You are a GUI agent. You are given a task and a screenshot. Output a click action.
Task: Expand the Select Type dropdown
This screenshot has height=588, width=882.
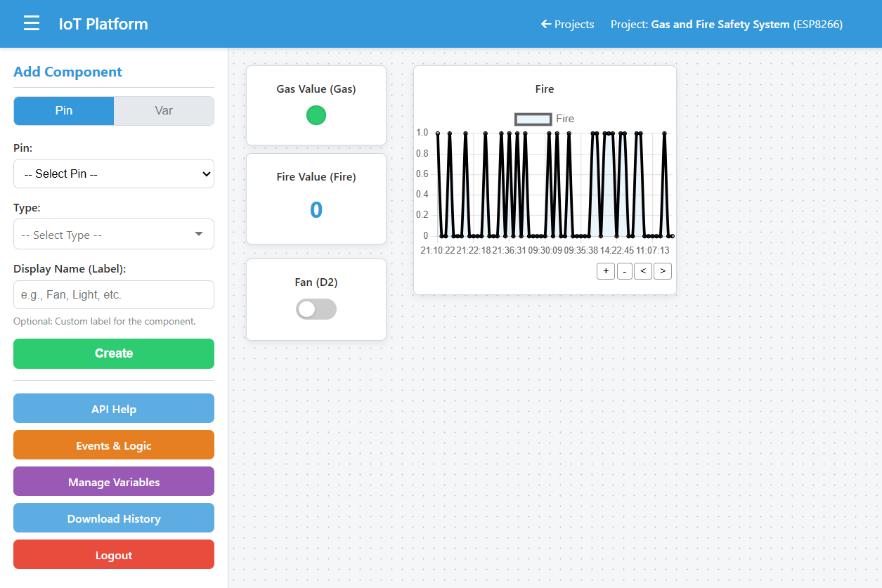click(114, 235)
